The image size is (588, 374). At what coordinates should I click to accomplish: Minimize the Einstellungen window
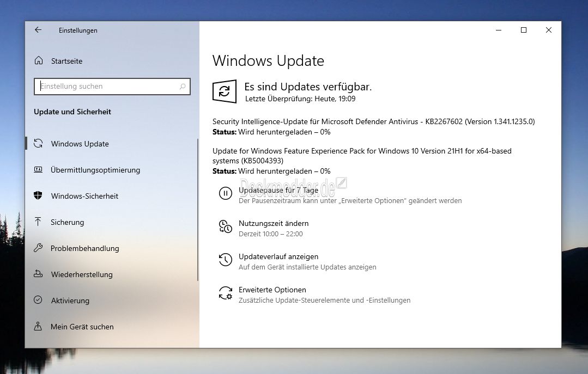click(499, 30)
